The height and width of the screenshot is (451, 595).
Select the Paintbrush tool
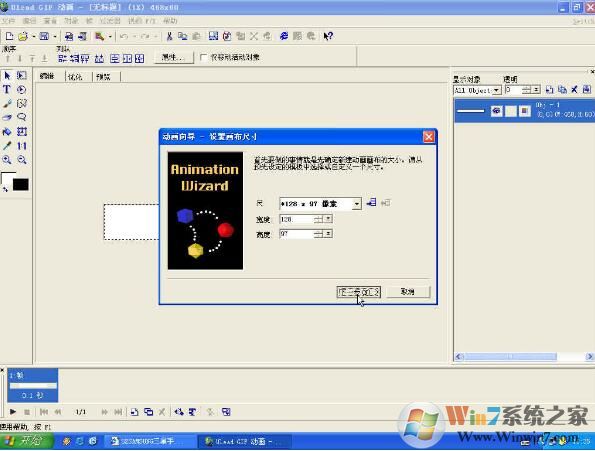(x=7, y=103)
